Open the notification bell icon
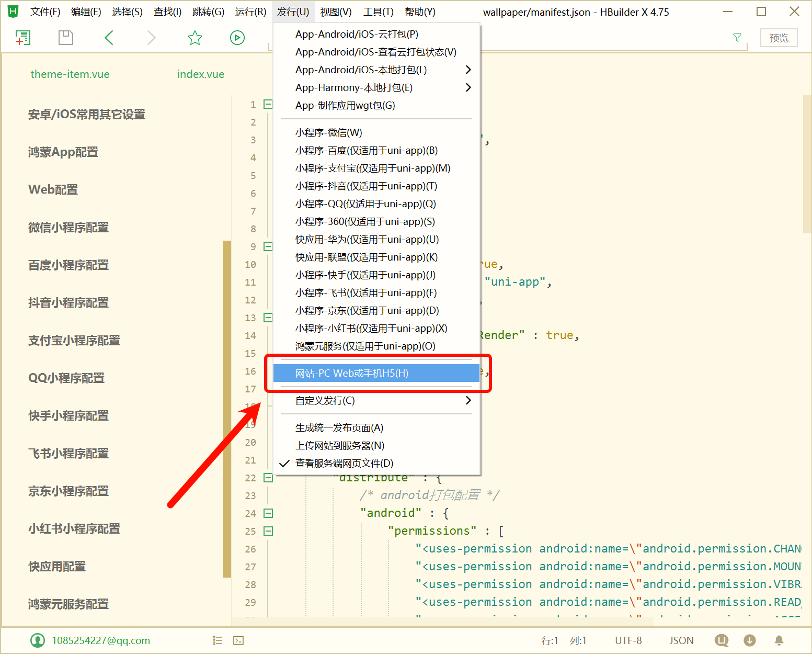This screenshot has width=812, height=654. pyautogui.click(x=779, y=640)
